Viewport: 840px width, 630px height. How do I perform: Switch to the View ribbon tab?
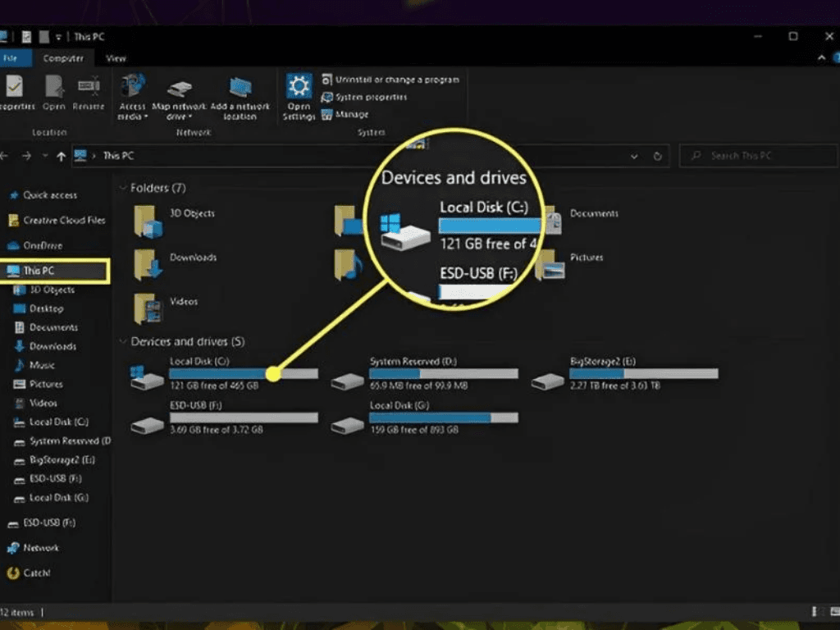coord(116,58)
